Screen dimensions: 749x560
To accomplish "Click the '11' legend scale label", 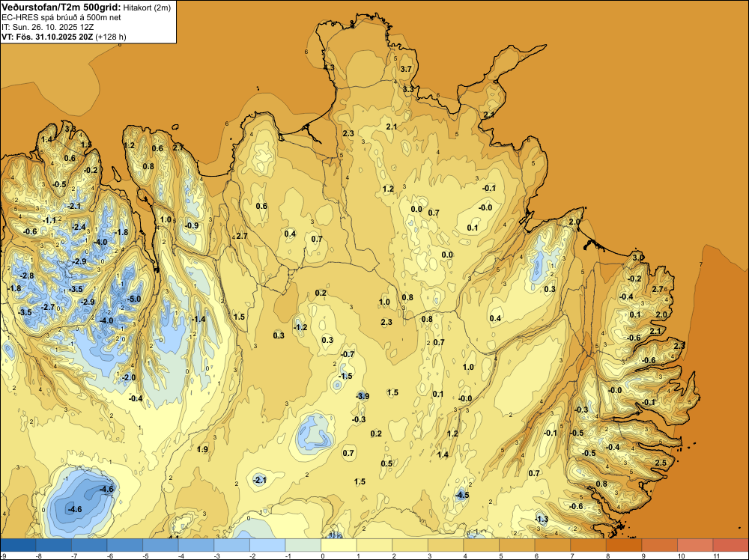I will (x=717, y=556).
